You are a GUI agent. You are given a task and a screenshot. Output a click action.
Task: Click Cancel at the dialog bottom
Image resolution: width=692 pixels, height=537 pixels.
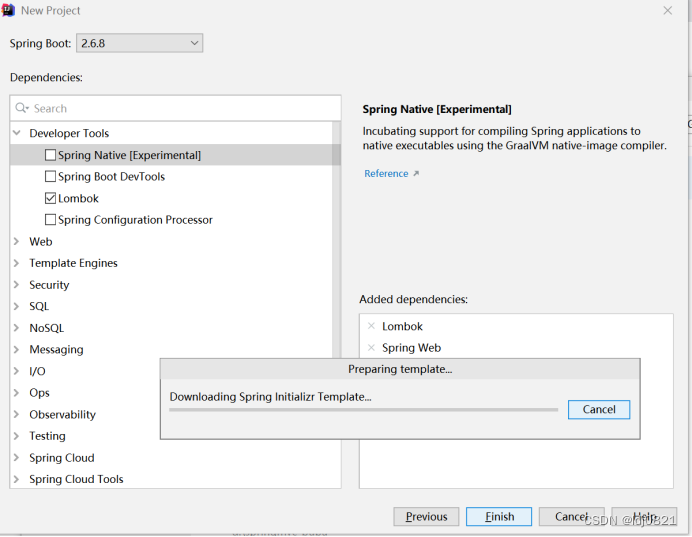click(x=572, y=516)
